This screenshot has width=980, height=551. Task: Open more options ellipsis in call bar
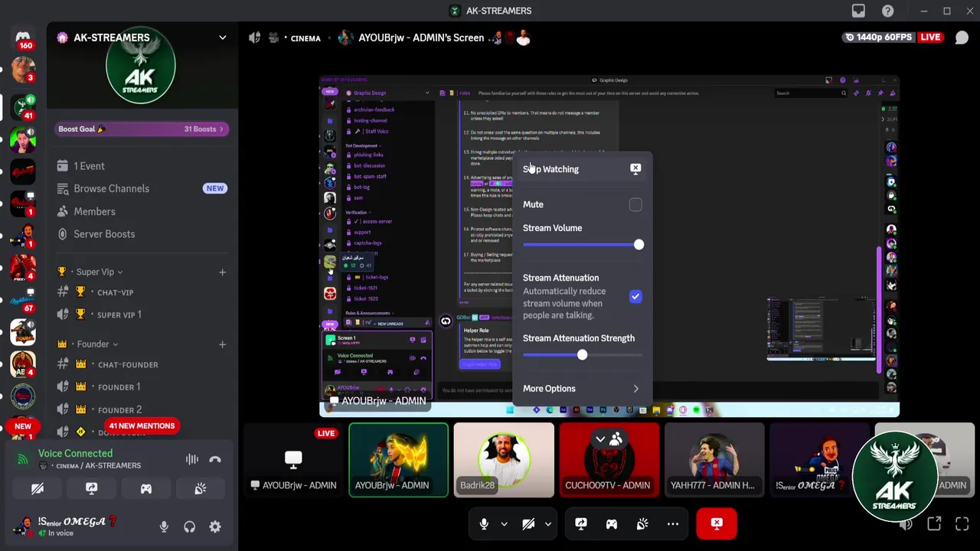coord(673,523)
